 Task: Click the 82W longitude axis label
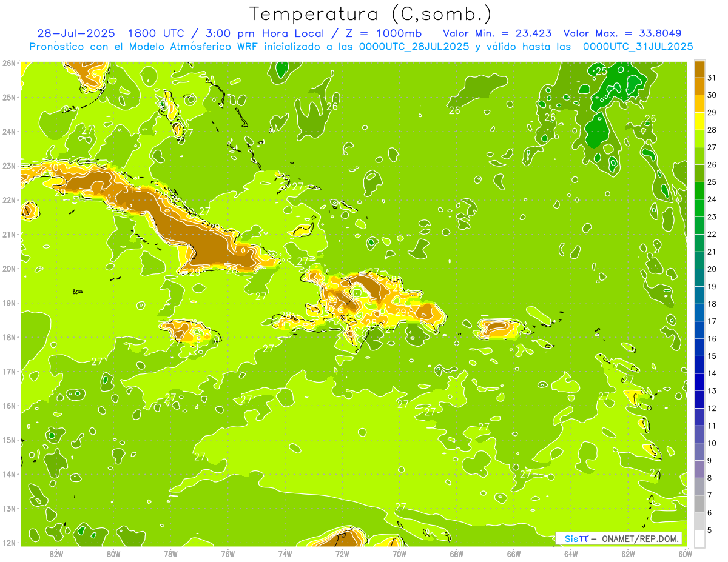[x=56, y=554]
